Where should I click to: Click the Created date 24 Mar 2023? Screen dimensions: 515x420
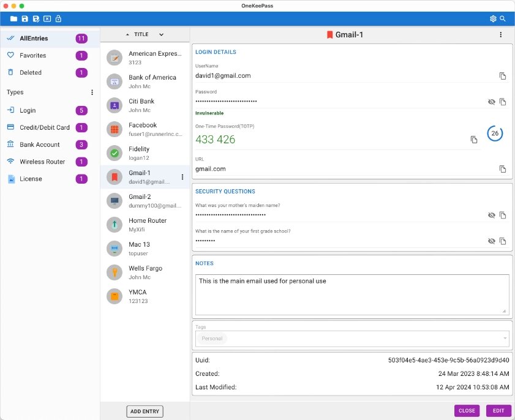tap(473, 373)
